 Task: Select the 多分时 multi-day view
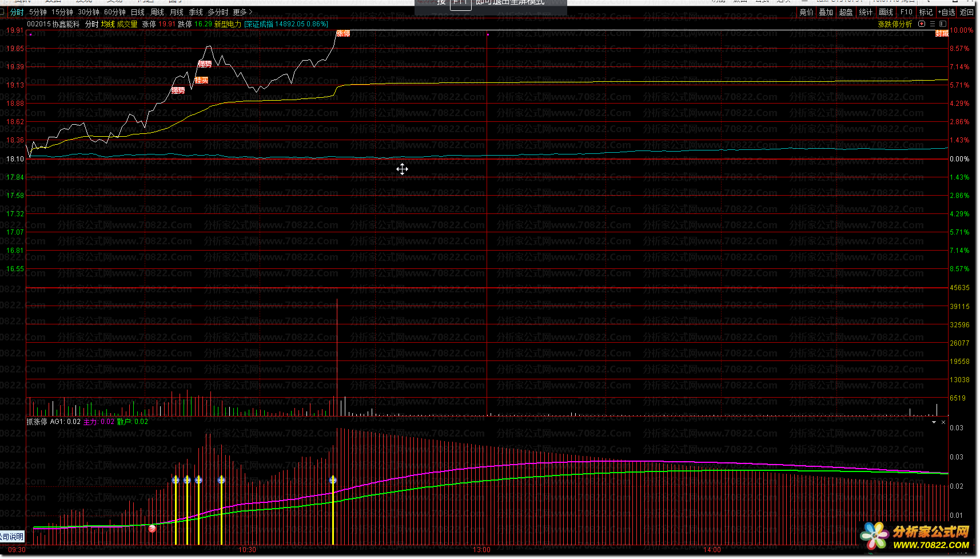point(218,12)
